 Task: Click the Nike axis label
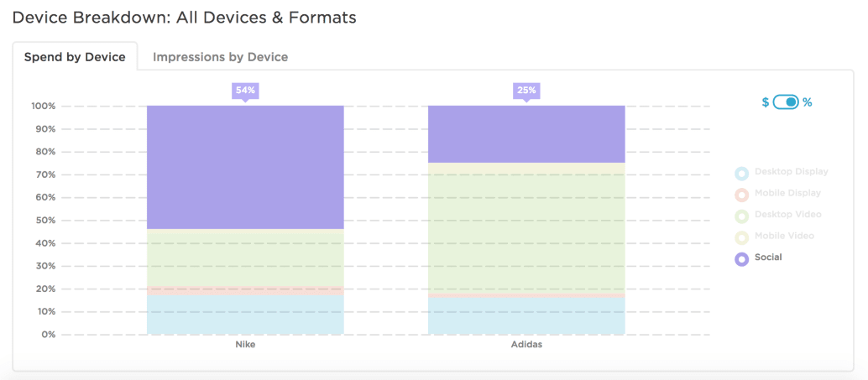245,345
